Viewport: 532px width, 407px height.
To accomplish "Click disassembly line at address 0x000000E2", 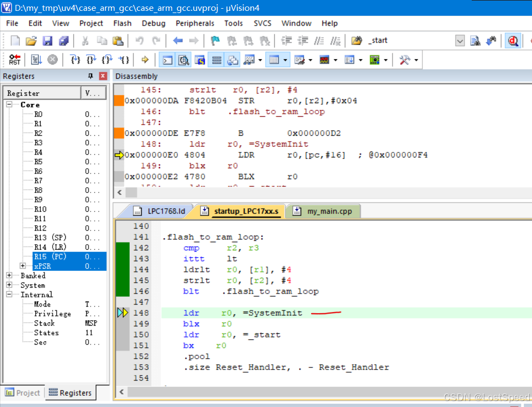I will point(211,177).
